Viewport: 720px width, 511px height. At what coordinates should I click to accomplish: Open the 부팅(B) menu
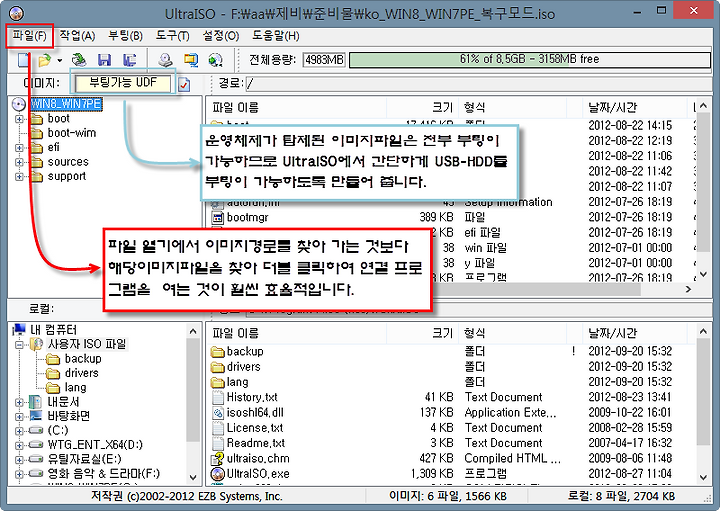[x=125, y=36]
